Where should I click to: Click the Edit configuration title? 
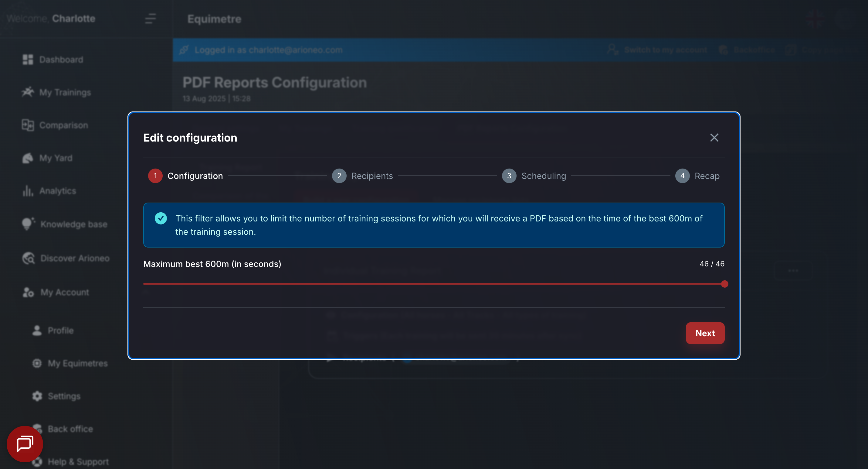[x=190, y=138]
